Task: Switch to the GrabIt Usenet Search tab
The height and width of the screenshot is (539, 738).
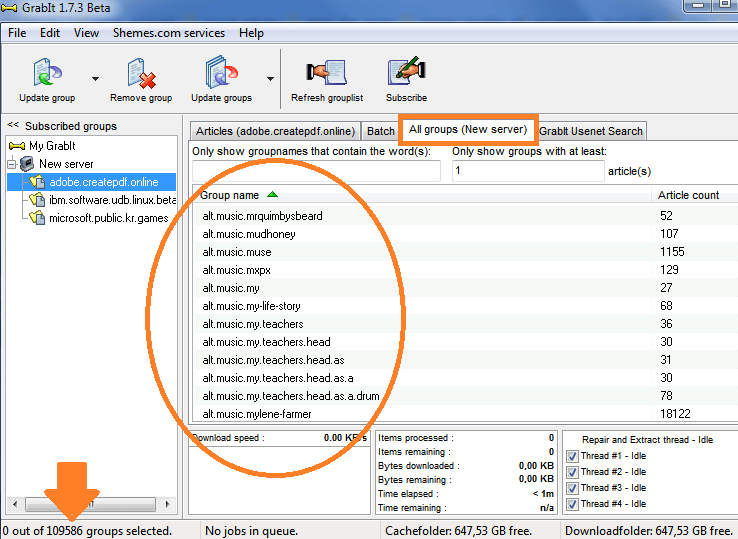Action: pos(591,131)
